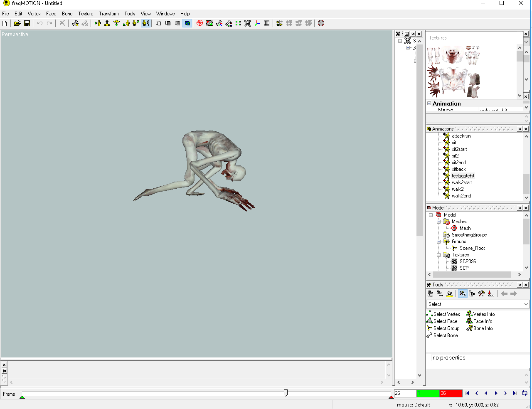Screen dimensions: 532x409
Task: Select the SCP096 texture entry
Action: [468, 261]
